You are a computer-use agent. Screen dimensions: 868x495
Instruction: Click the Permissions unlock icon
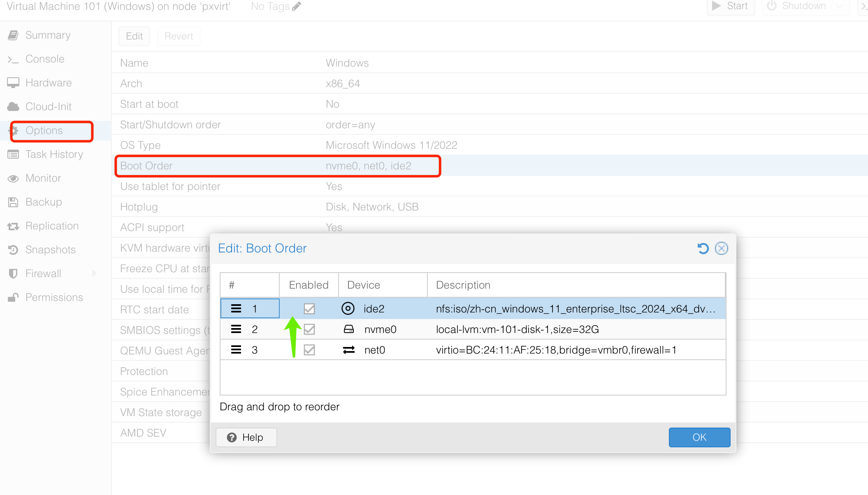click(13, 297)
